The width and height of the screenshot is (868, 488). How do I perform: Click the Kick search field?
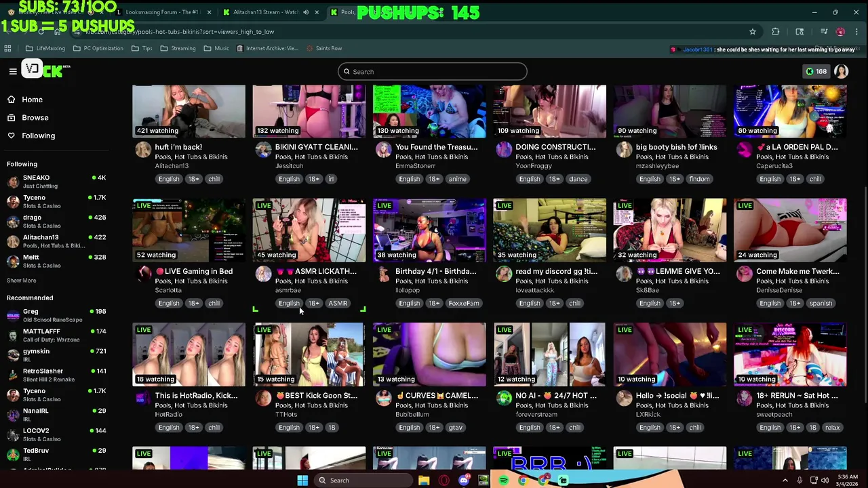coord(433,72)
